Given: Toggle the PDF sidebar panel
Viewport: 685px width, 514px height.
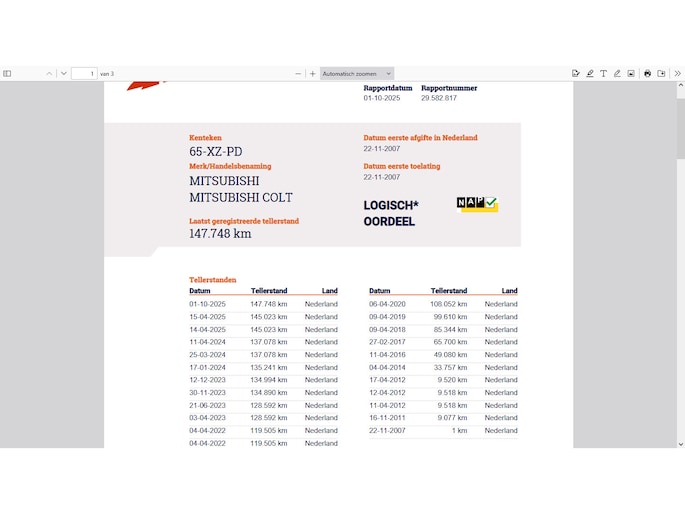Looking at the screenshot, I should 7,73.
